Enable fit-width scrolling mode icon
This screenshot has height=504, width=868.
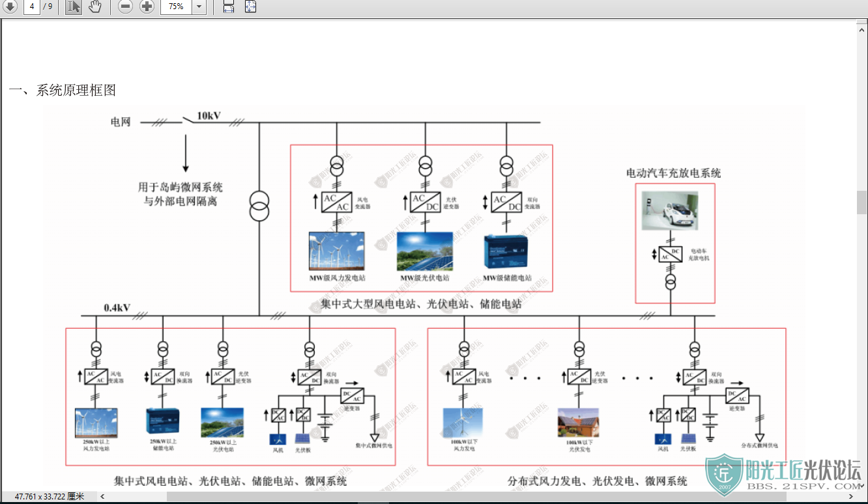click(229, 7)
